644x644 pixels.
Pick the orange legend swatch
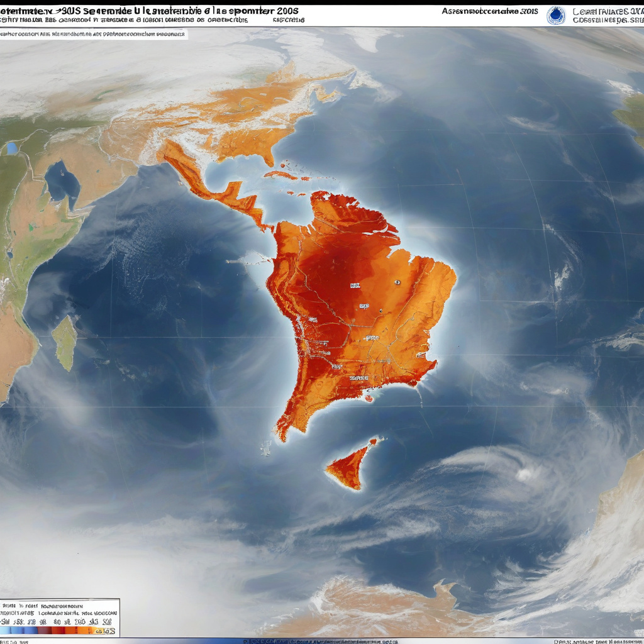(x=80, y=630)
